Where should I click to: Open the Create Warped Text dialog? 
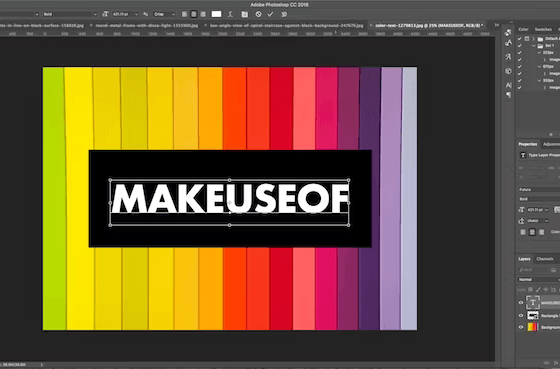click(230, 14)
